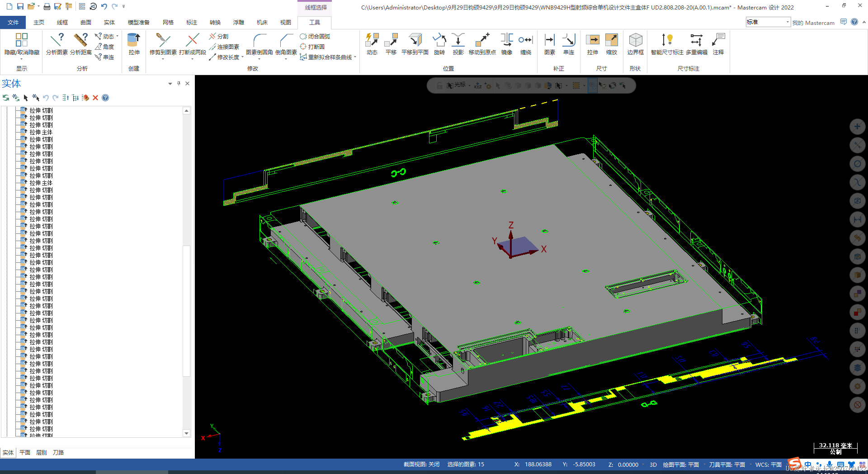Click the Undo arrow in quick access toolbar
Viewport: 868px width, 474px height.
coord(104,6)
